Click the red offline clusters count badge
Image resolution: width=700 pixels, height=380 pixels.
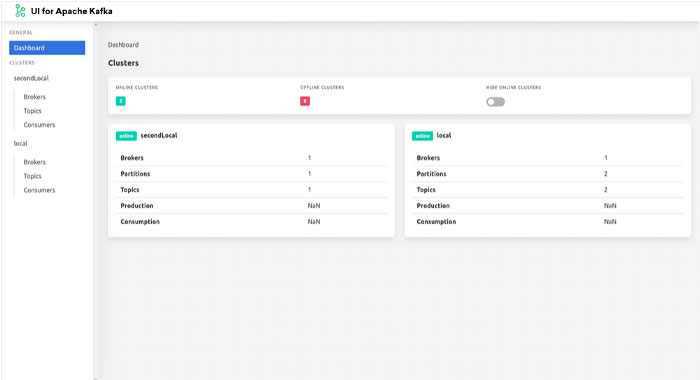(305, 101)
